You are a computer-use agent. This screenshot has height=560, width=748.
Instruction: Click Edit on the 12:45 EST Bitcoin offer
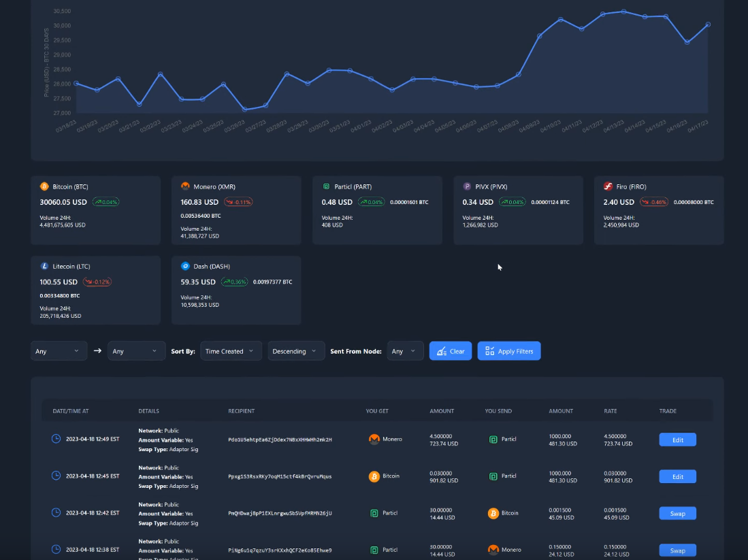point(677,476)
